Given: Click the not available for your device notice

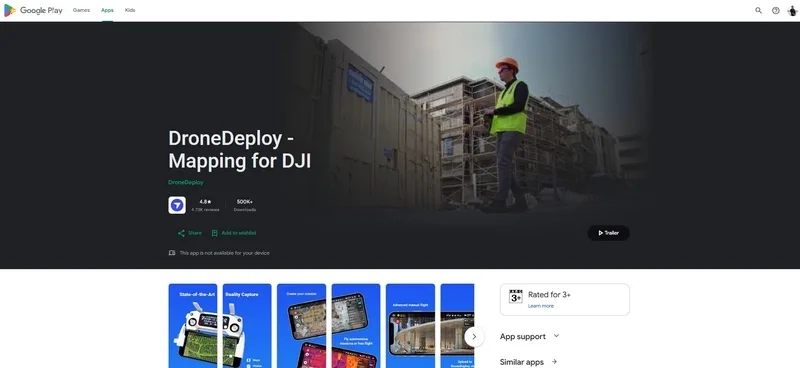Looking at the screenshot, I should [x=224, y=253].
